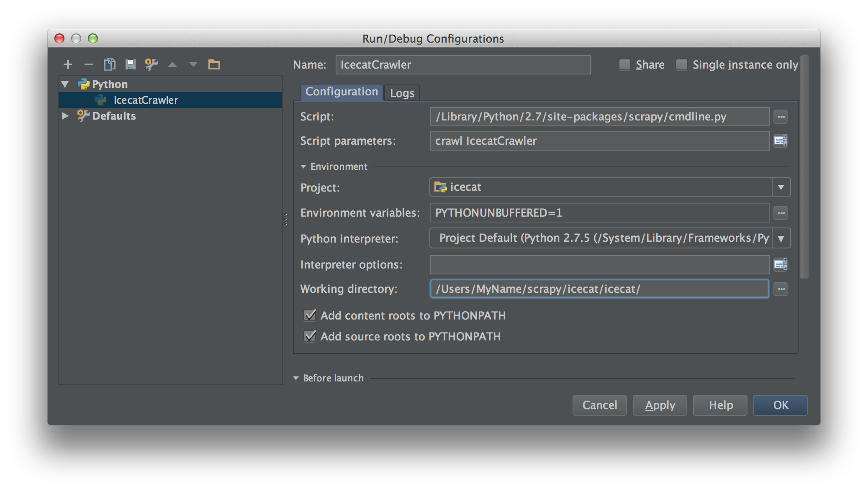The height and width of the screenshot is (491, 868).
Task: Collapse the Environment section
Action: 303,166
